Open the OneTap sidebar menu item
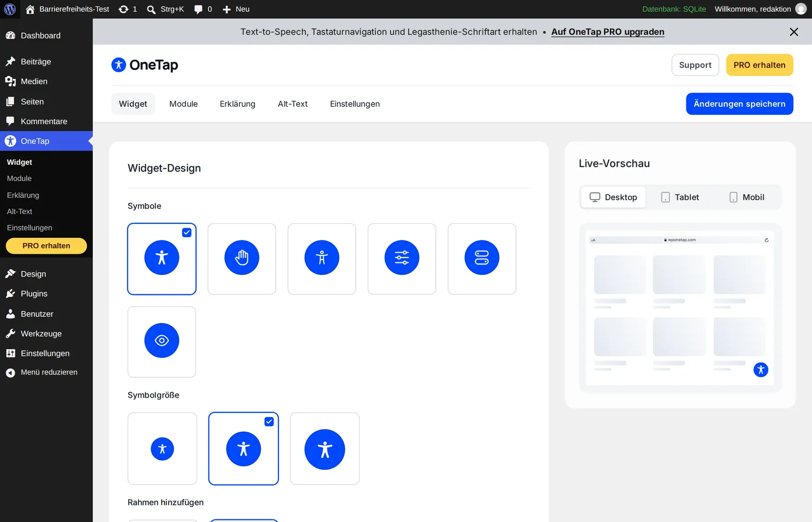 tap(46, 141)
